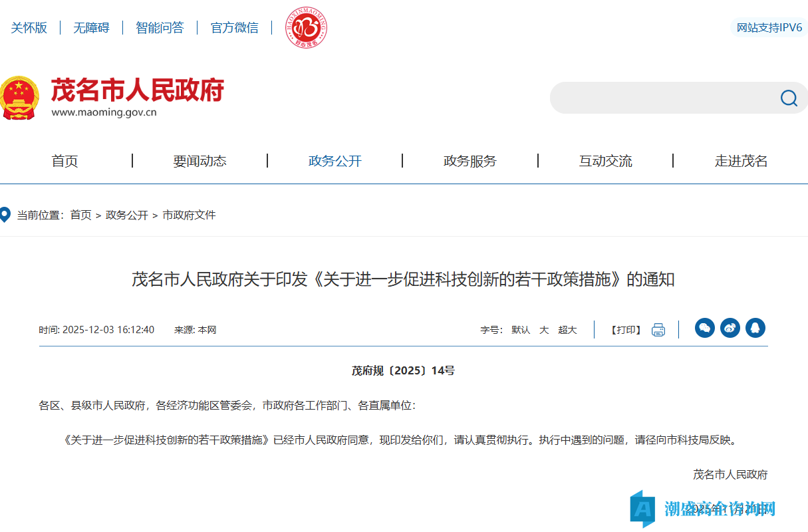Open the 智能问答 link

160,28
